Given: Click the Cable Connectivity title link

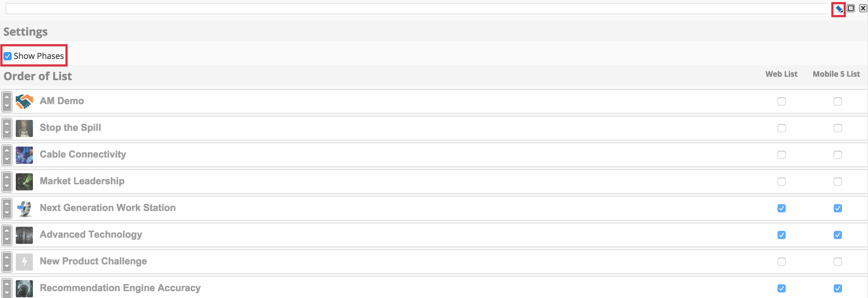Looking at the screenshot, I should click(x=83, y=154).
